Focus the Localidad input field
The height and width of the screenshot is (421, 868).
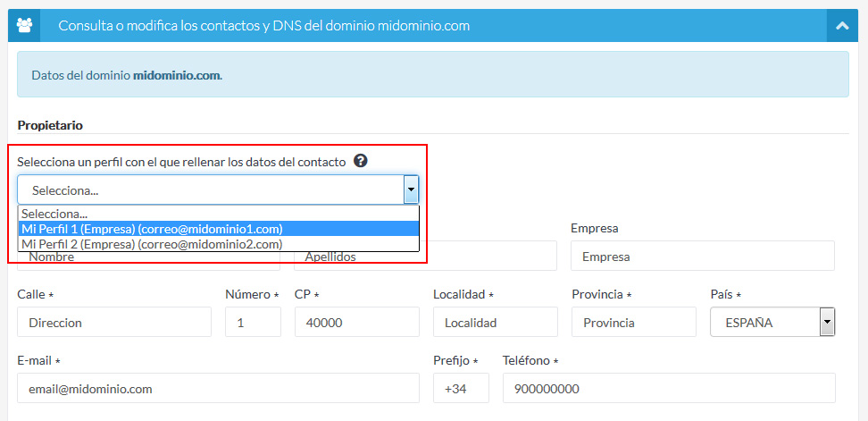tap(495, 322)
